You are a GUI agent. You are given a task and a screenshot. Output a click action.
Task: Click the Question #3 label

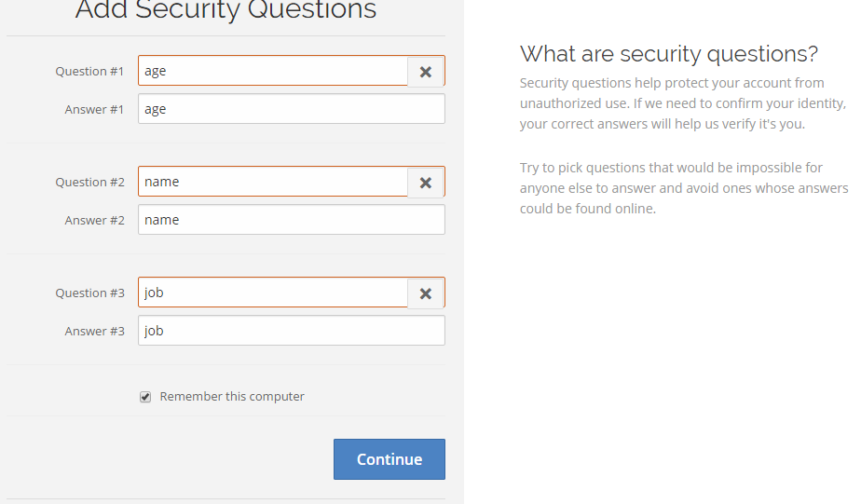click(89, 293)
